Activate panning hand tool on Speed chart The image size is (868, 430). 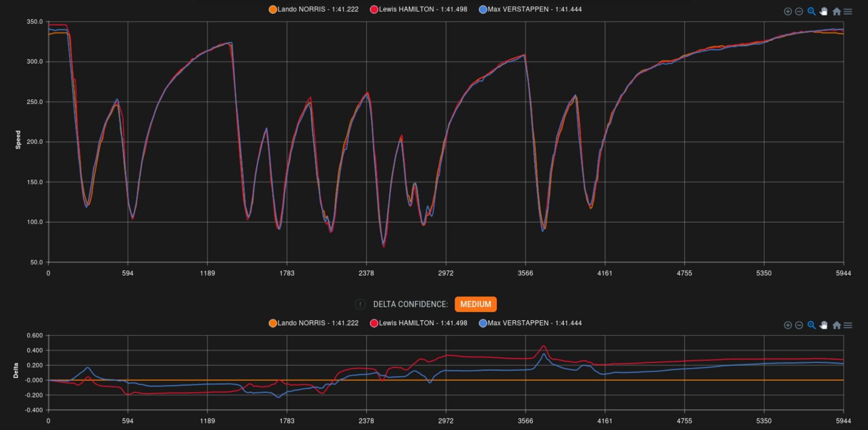point(824,12)
